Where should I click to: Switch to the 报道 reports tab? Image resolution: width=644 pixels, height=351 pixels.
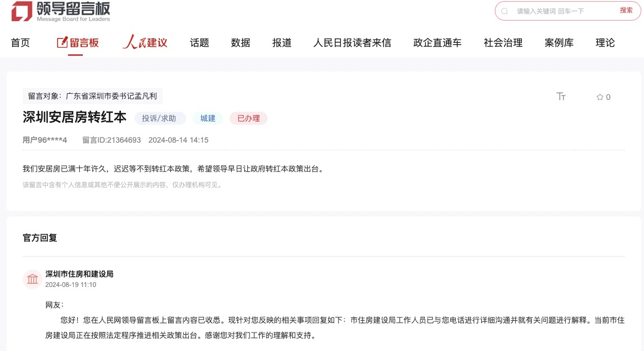[282, 43]
